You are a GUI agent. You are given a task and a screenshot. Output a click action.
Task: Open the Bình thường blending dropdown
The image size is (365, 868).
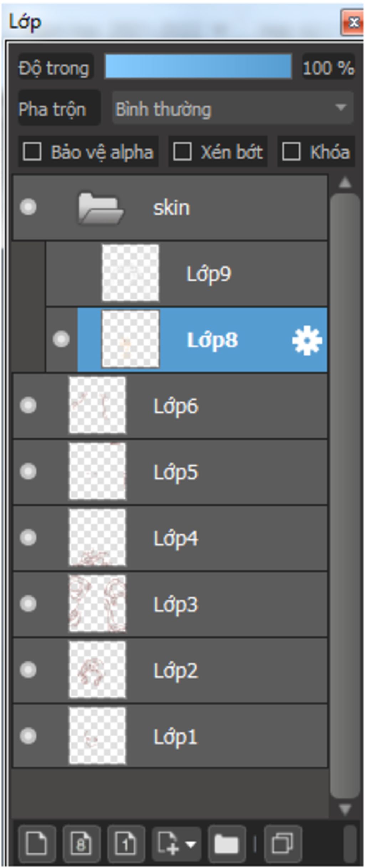pos(233,108)
